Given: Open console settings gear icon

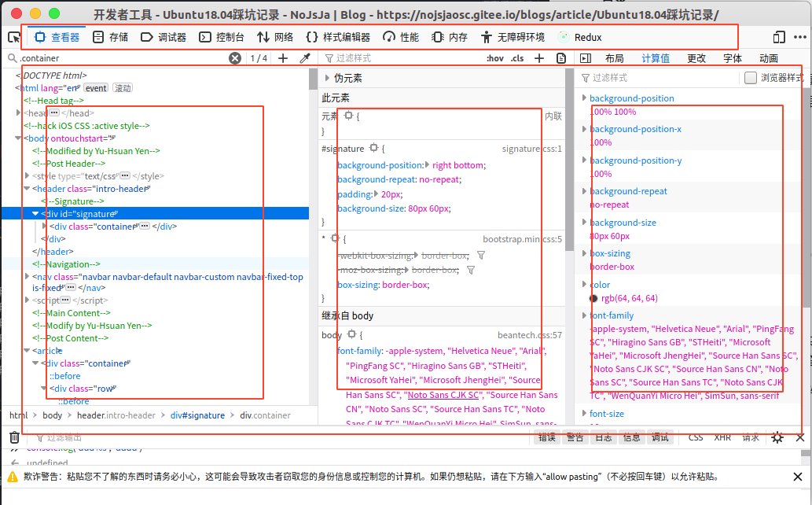Looking at the screenshot, I should tap(777, 437).
